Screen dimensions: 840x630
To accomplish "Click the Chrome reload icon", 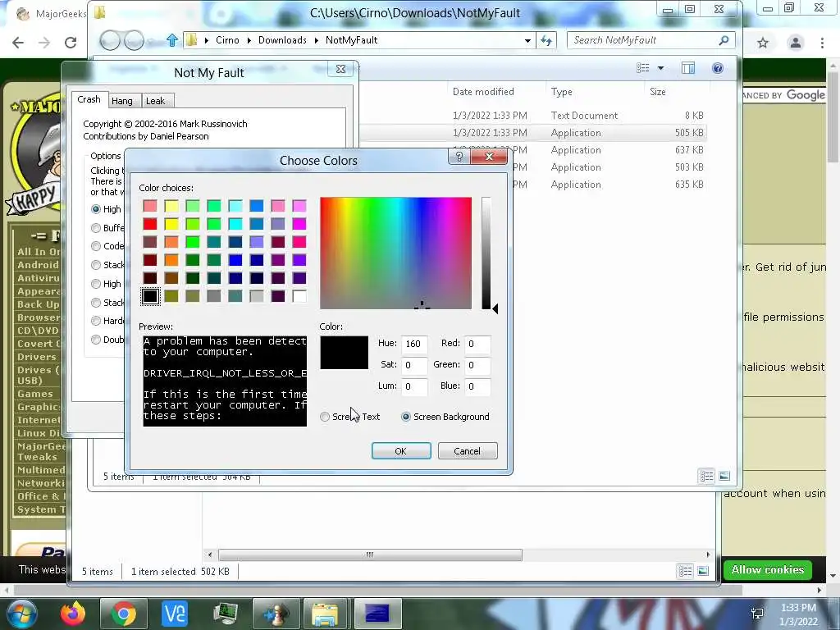I will tap(71, 43).
